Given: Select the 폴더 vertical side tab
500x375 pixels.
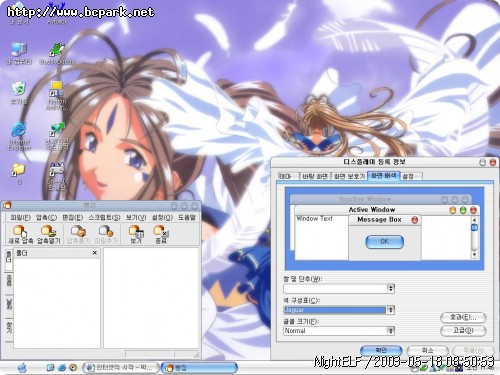Looking at the screenshot, I should coord(8,260).
